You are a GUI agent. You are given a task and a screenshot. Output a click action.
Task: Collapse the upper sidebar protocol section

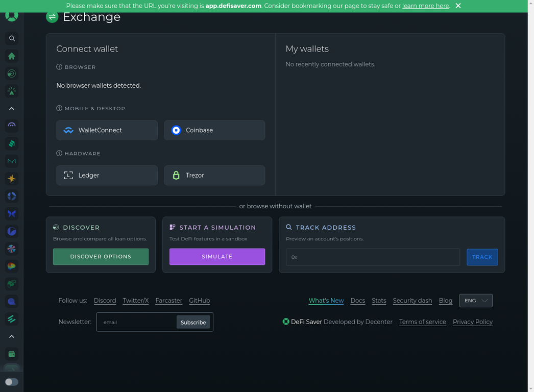[11, 108]
